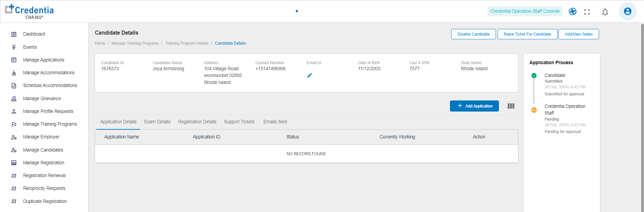Click the Dashboard grid icon in the sidebar
This screenshot has width=644, height=212.
[x=14, y=34]
